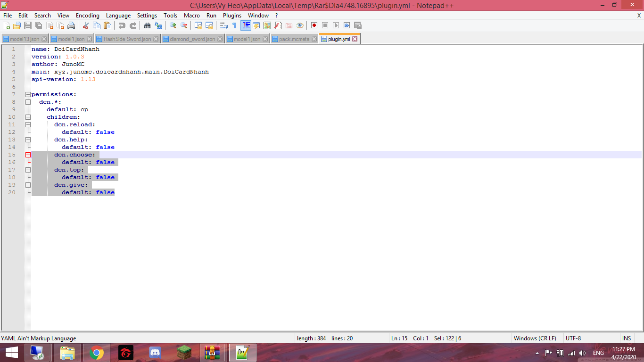The image size is (644, 362).
Task: Open the Plugins menu
Action: [232, 16]
